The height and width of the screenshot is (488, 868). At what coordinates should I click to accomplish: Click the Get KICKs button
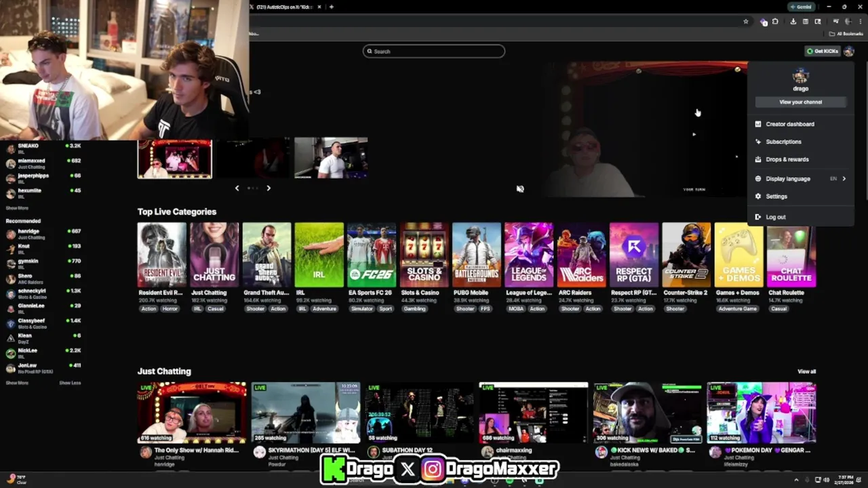tap(822, 51)
